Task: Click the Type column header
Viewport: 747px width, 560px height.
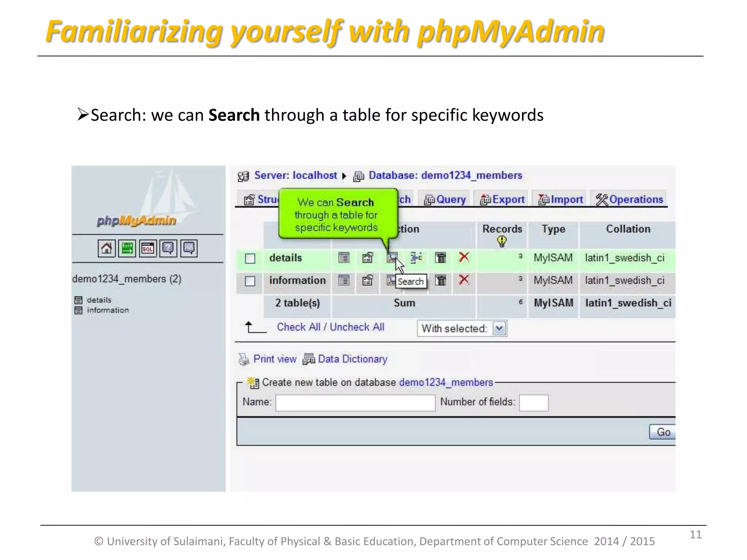Action: [x=553, y=229]
